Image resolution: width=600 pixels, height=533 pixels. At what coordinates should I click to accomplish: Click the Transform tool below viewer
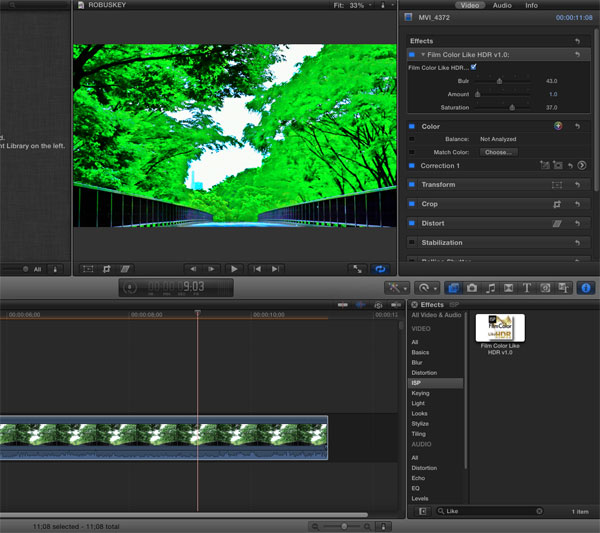(x=88, y=269)
